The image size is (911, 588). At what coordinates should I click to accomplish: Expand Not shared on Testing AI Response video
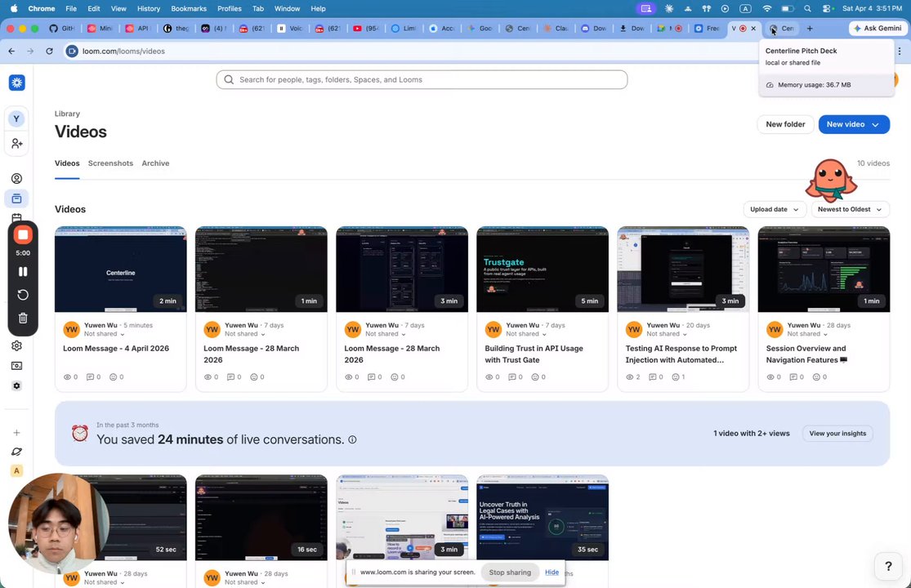pyautogui.click(x=667, y=334)
